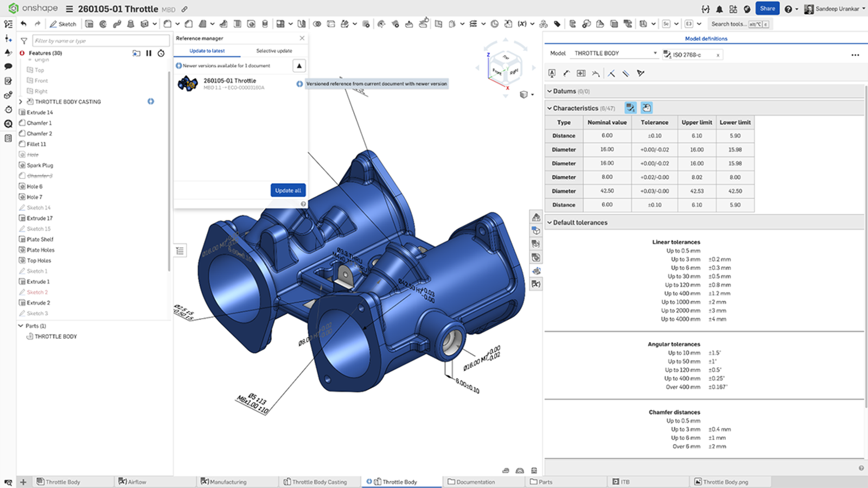Viewport: 868px width, 488px height.
Task: Select the datum annotation icon in Model definitions
Action: point(552,73)
